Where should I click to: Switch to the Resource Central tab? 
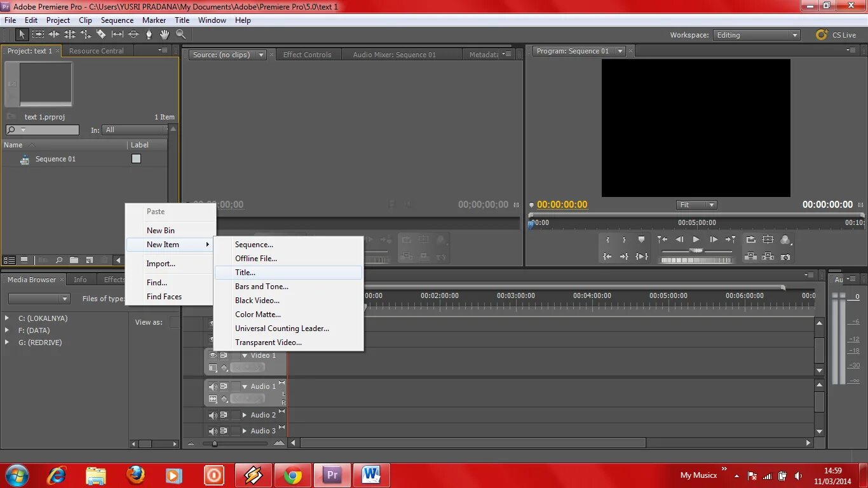97,51
